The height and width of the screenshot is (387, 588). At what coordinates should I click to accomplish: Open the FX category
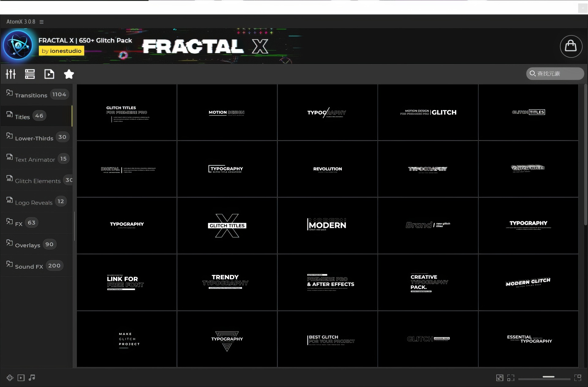coord(36,223)
